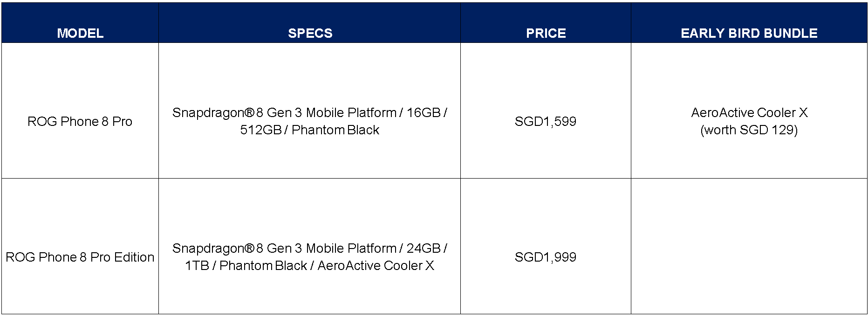
Task: Click the Snapdragon registered symbol in first row
Action: (249, 112)
